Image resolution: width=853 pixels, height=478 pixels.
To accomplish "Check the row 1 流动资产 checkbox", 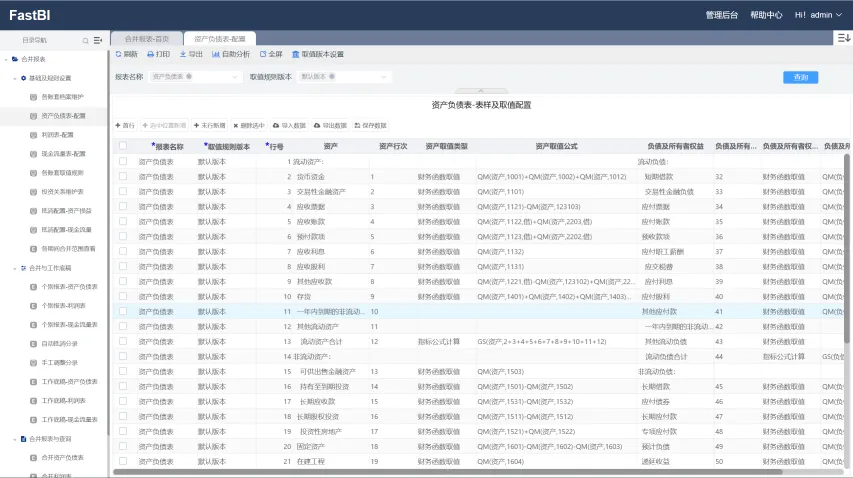I will (x=123, y=162).
